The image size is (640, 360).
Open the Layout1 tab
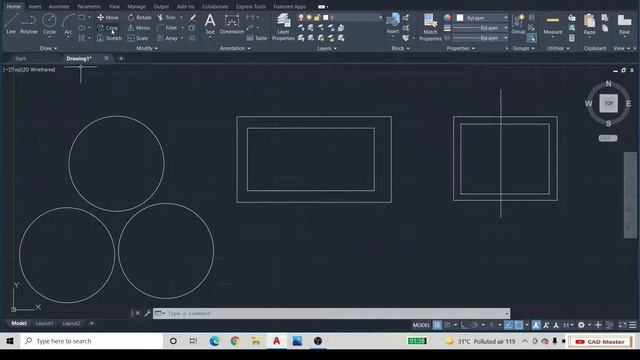click(x=44, y=323)
